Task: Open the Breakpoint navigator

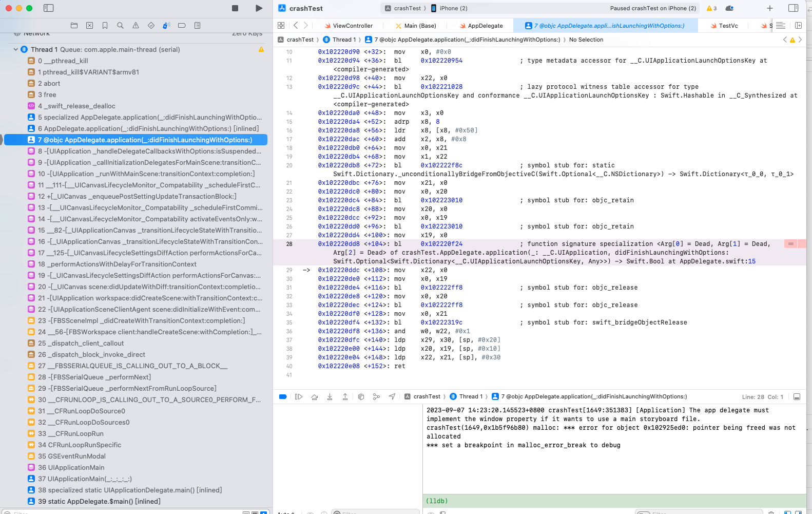Action: tap(182, 25)
